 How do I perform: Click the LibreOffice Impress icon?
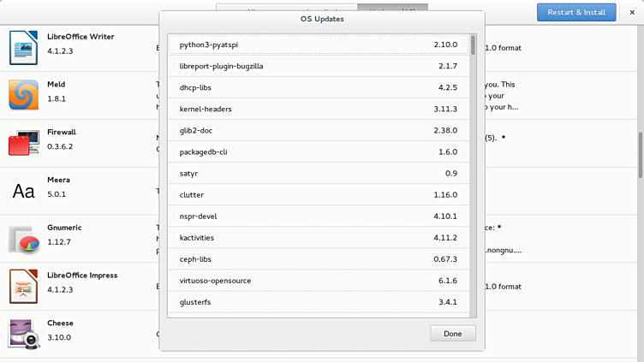tap(24, 286)
